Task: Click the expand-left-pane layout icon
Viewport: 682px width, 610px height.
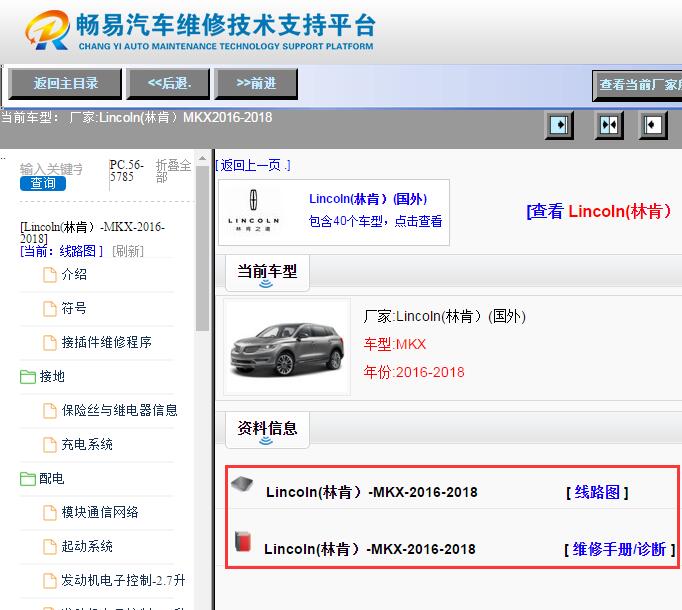Action: click(x=559, y=125)
